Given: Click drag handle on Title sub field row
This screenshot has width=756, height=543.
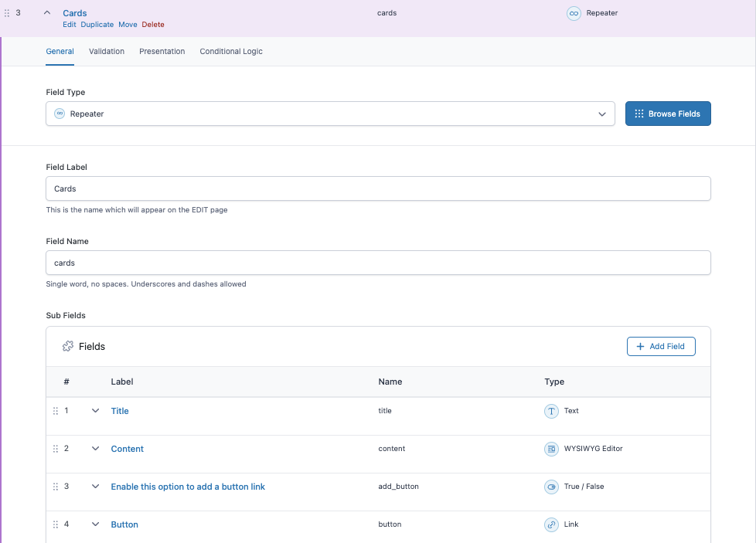Looking at the screenshot, I should pos(56,411).
